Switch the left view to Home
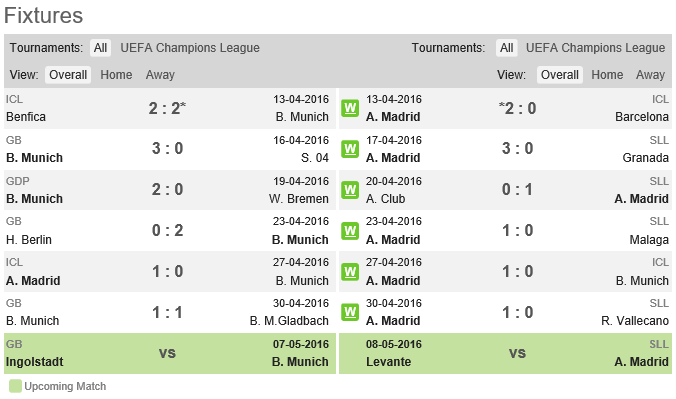The height and width of the screenshot is (399, 676). (x=116, y=75)
